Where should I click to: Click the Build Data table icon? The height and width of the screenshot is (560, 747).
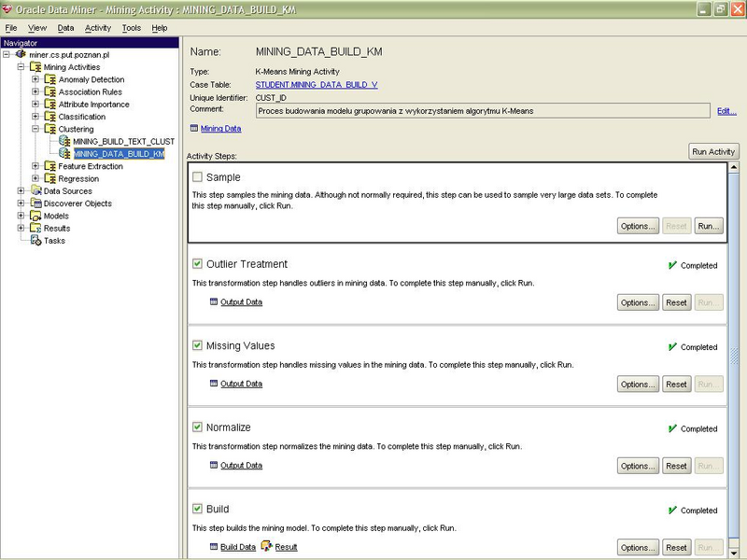pyautogui.click(x=214, y=547)
